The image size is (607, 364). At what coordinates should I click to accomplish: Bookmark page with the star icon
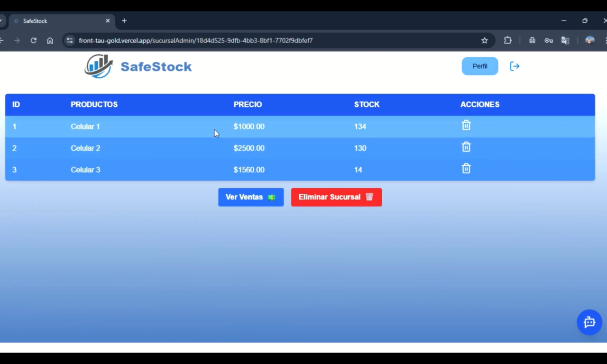[x=484, y=41]
